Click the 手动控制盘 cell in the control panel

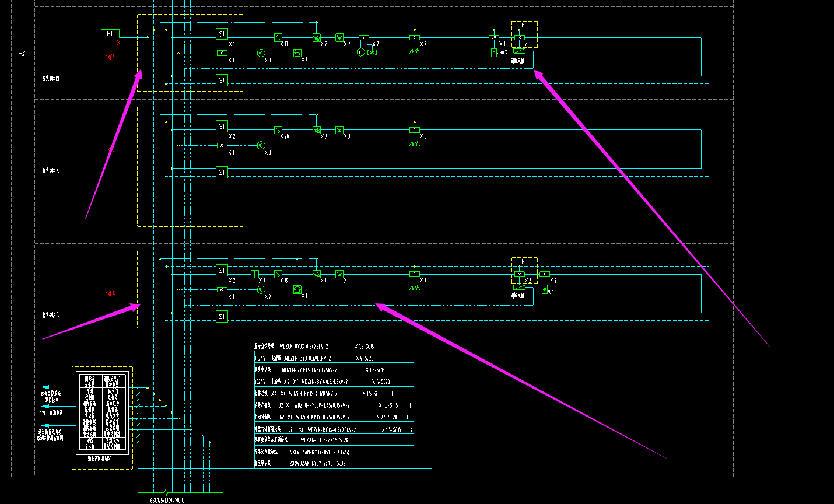pyautogui.click(x=90, y=394)
